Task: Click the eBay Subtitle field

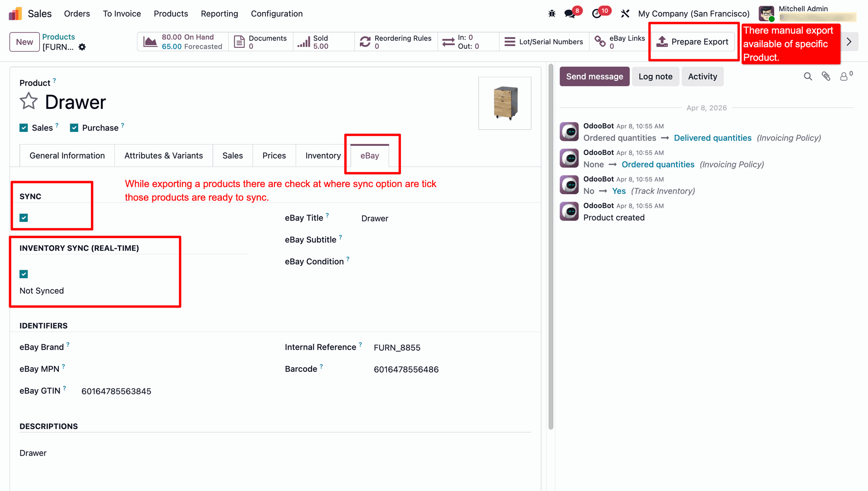Action: click(445, 240)
